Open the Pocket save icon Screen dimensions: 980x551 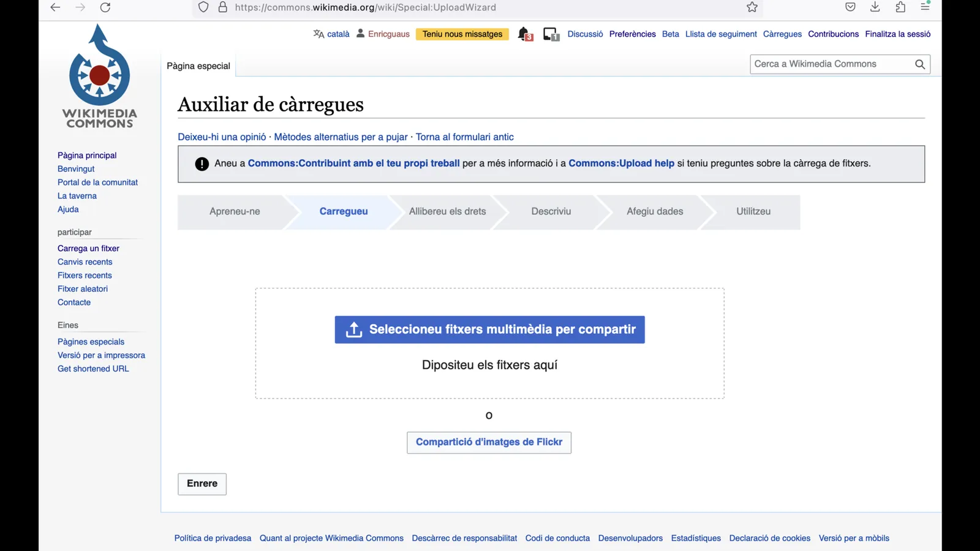[850, 7]
